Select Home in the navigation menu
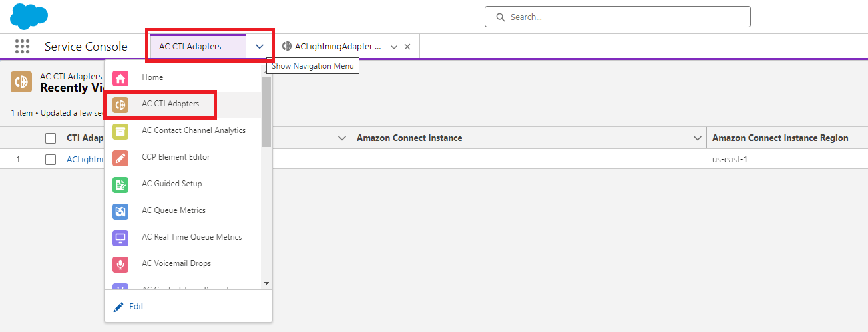868x332 pixels. tap(183, 78)
